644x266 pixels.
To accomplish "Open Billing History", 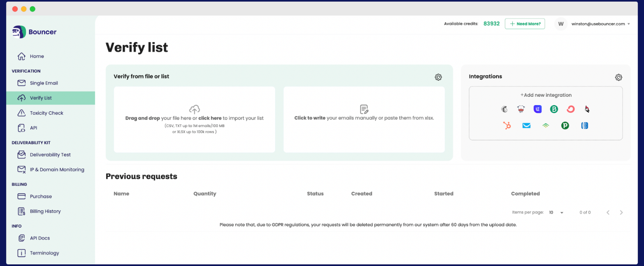I will pyautogui.click(x=39, y=211).
